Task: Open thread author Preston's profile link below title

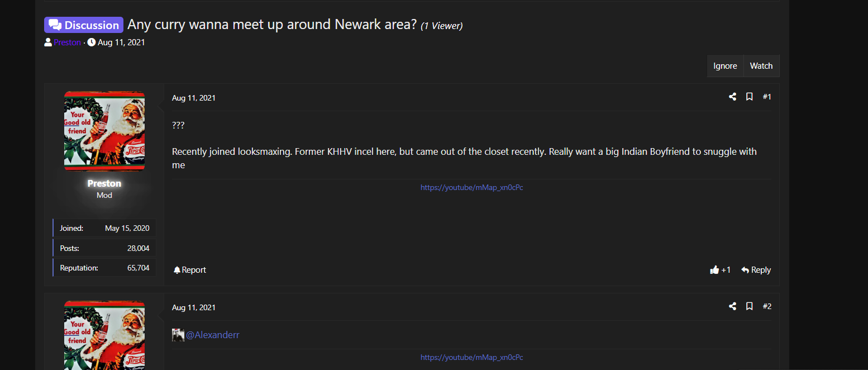Action: point(67,42)
